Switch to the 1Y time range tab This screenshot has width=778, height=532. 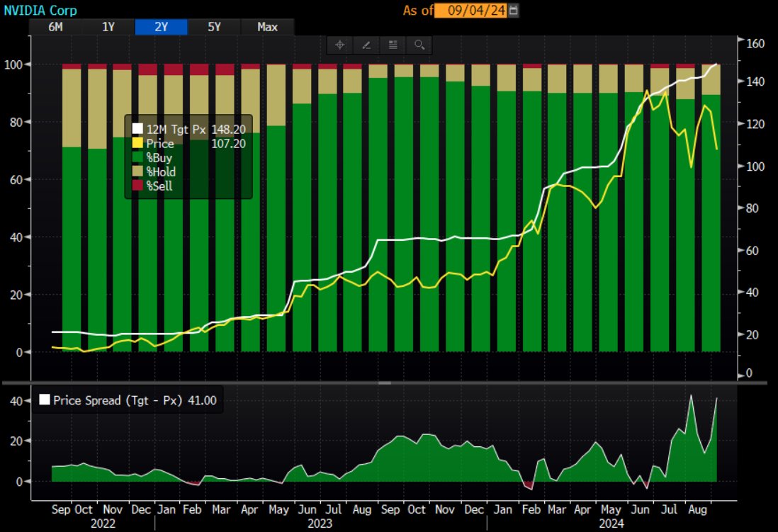coord(108,27)
